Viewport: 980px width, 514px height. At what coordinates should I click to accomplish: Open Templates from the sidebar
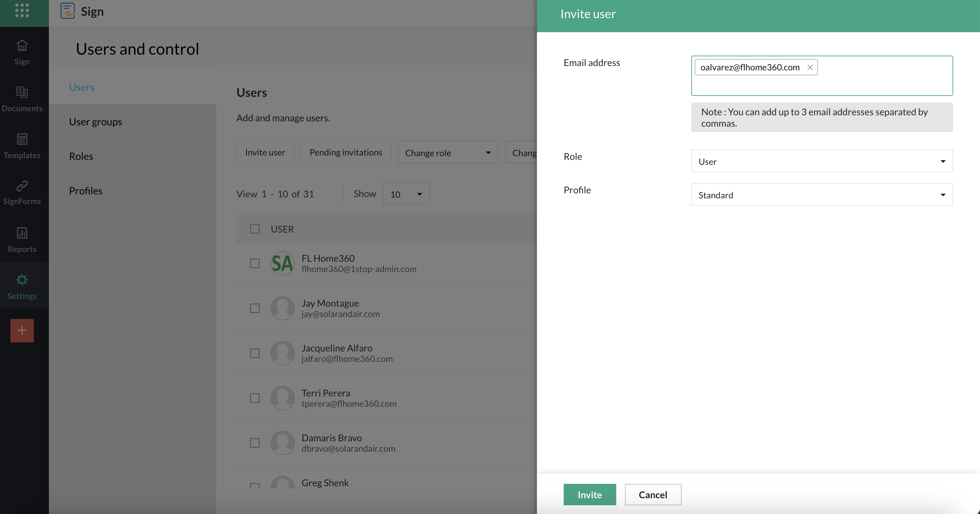[22, 146]
